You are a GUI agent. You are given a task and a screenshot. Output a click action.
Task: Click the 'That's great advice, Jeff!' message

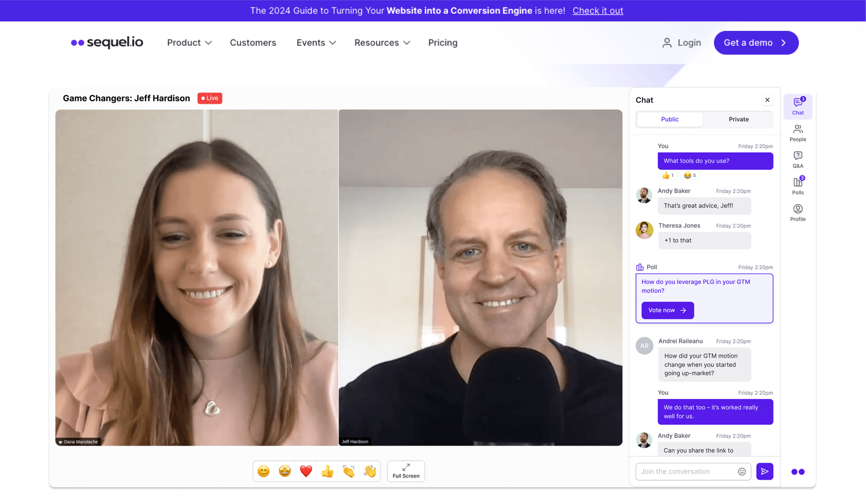tap(704, 206)
